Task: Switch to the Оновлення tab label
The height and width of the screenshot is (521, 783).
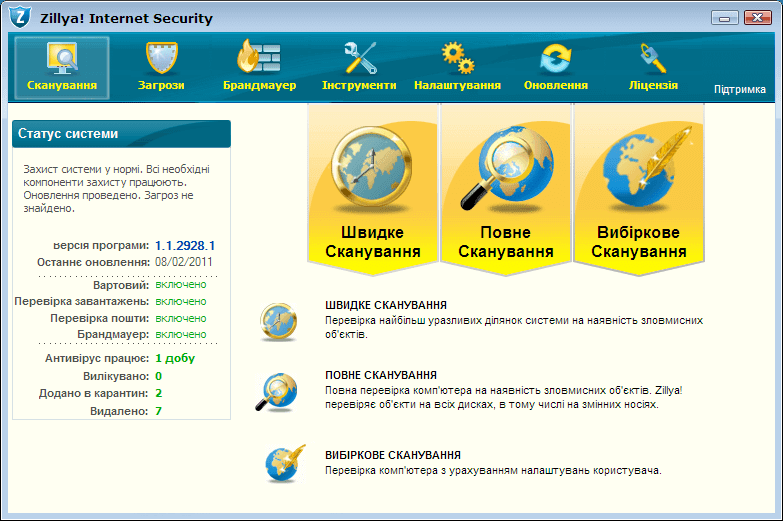Action: pyautogui.click(x=556, y=85)
